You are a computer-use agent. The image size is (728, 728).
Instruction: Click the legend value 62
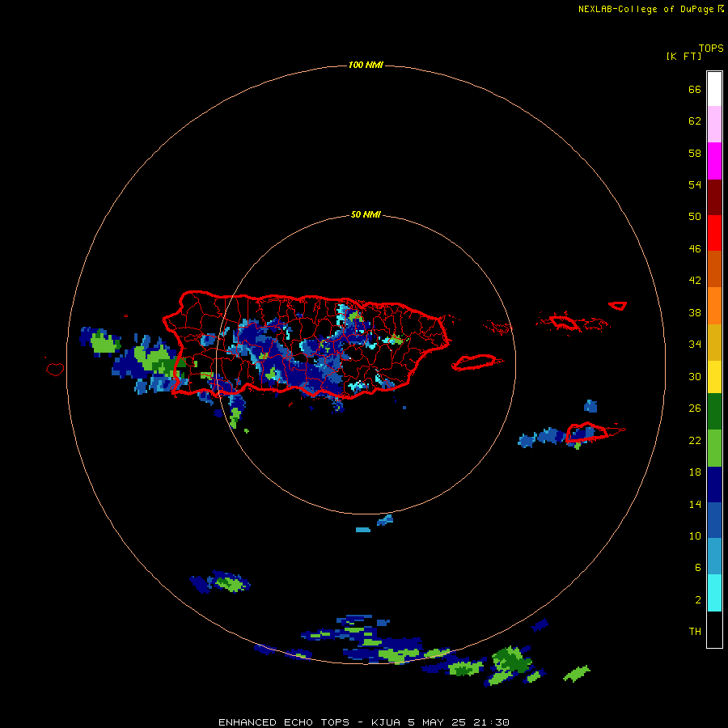point(695,121)
